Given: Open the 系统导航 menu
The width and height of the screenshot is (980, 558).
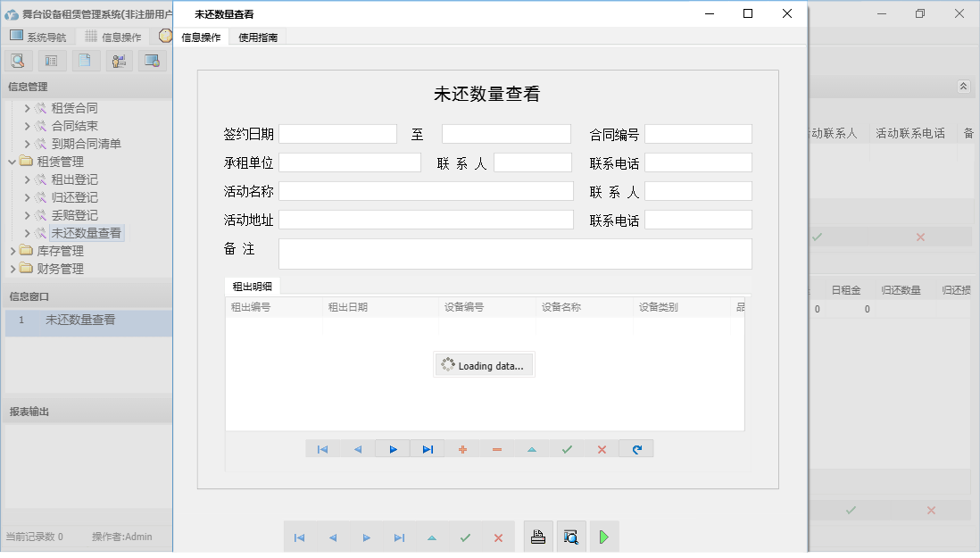Looking at the screenshot, I should coord(37,37).
